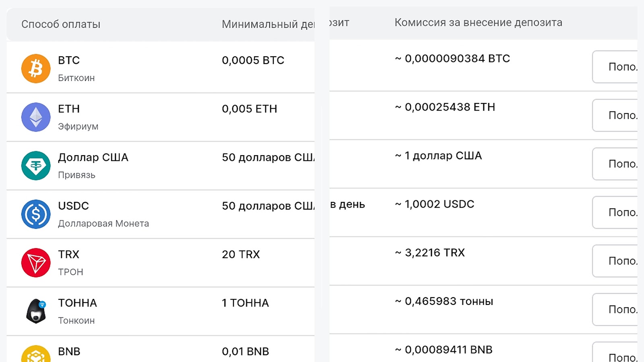Click the Toncoin dog icon
Viewport: 644px width, 362px height.
pos(36,311)
